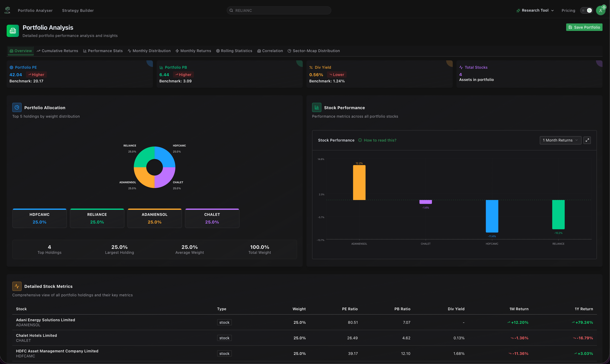Open the Monthly Distribution tab

(x=149, y=51)
